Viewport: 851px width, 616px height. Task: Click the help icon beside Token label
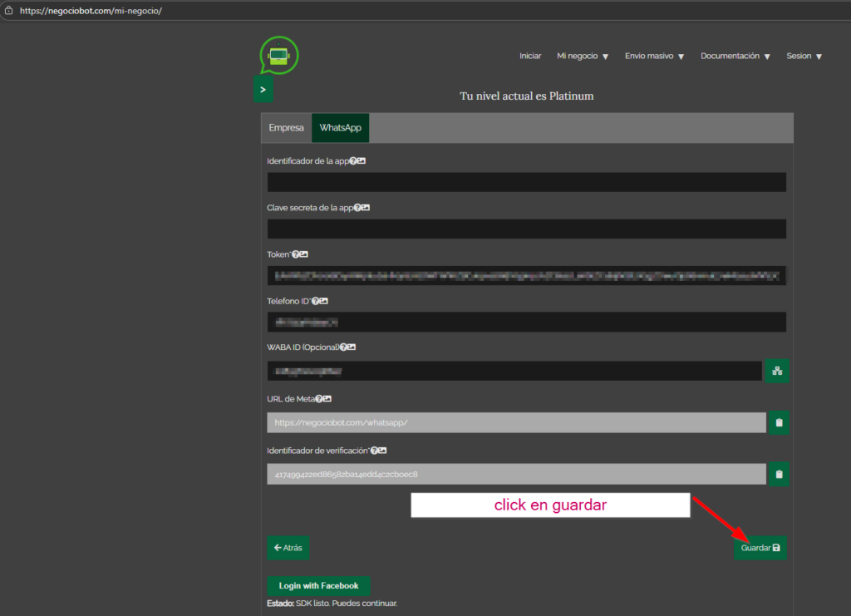[295, 254]
